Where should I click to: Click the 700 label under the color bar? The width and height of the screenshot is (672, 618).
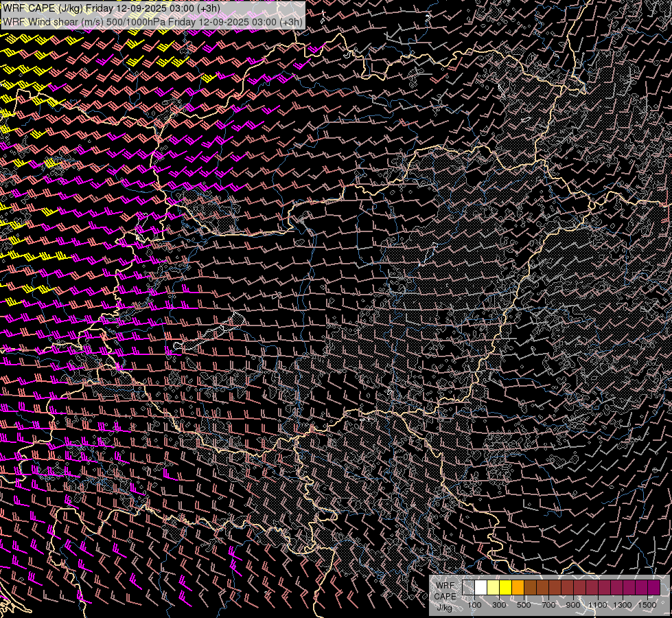(548, 605)
